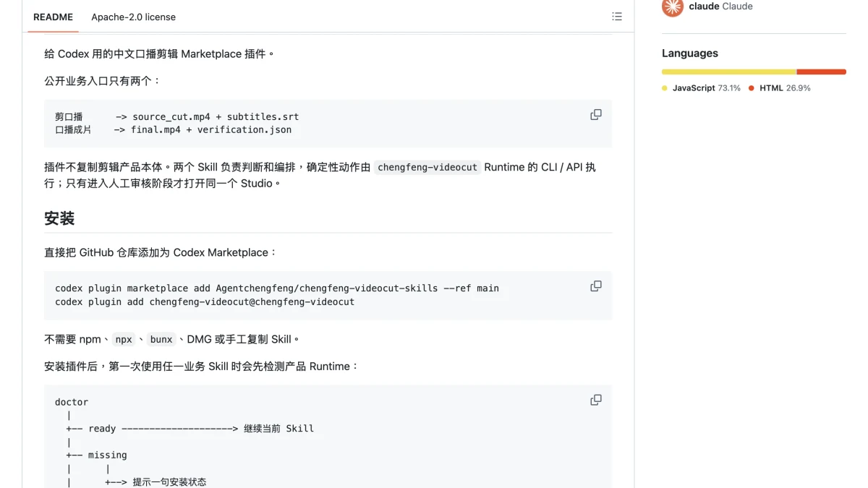Switch to the Apache-2.0 license tab
Image resolution: width=868 pixels, height=488 pixels.
133,17
